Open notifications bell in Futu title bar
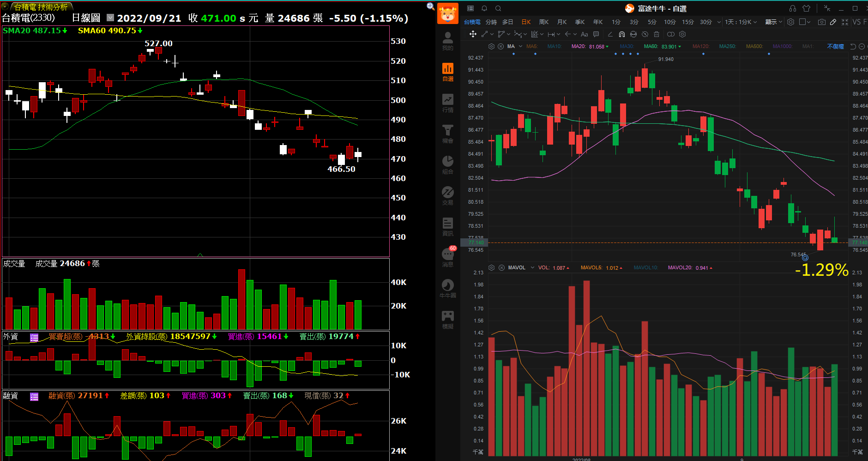The width and height of the screenshot is (868, 461). click(484, 8)
